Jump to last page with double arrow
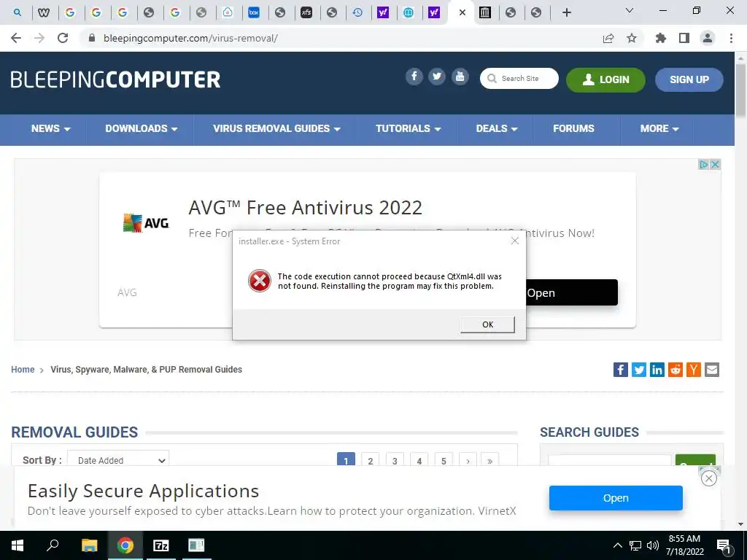This screenshot has width=747, height=560. coord(489,460)
